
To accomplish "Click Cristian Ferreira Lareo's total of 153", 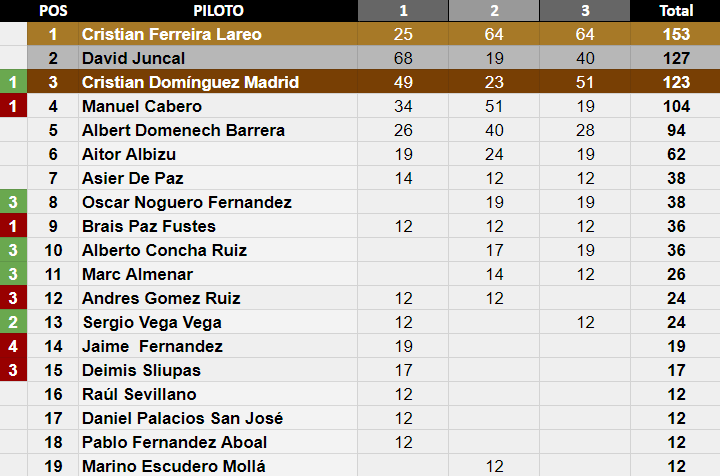I will (676, 34).
